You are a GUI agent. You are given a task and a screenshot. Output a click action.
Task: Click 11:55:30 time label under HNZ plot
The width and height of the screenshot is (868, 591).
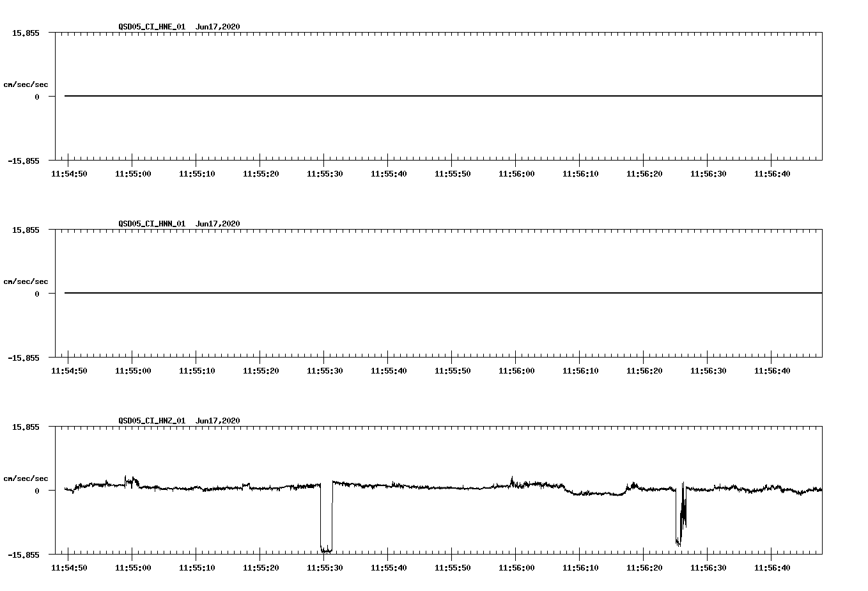tap(325, 568)
